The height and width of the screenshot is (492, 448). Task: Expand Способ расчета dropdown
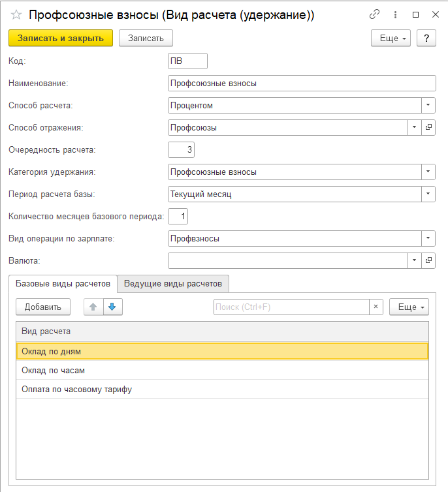[428, 105]
